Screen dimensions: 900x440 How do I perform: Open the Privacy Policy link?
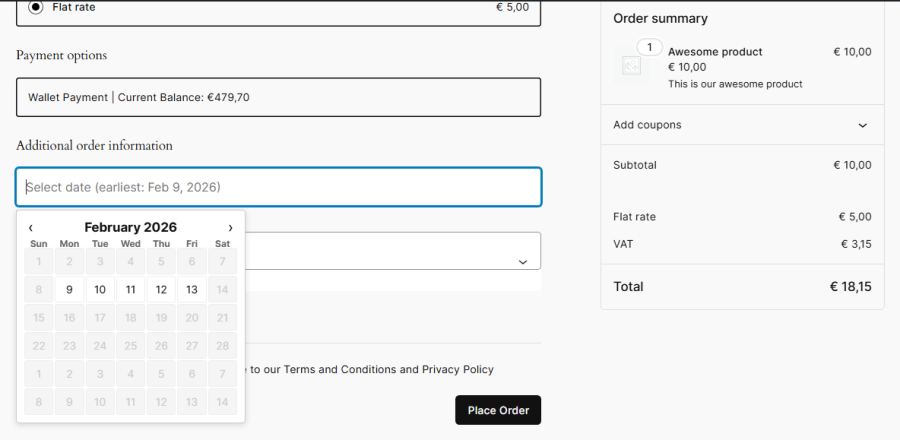click(457, 369)
